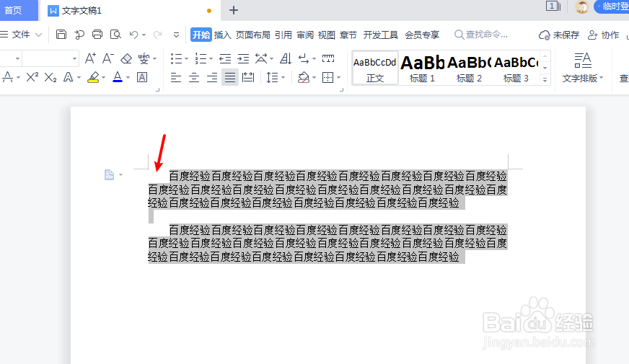Open font color dropdown arrow
This screenshot has height=364, width=629.
coord(128,77)
